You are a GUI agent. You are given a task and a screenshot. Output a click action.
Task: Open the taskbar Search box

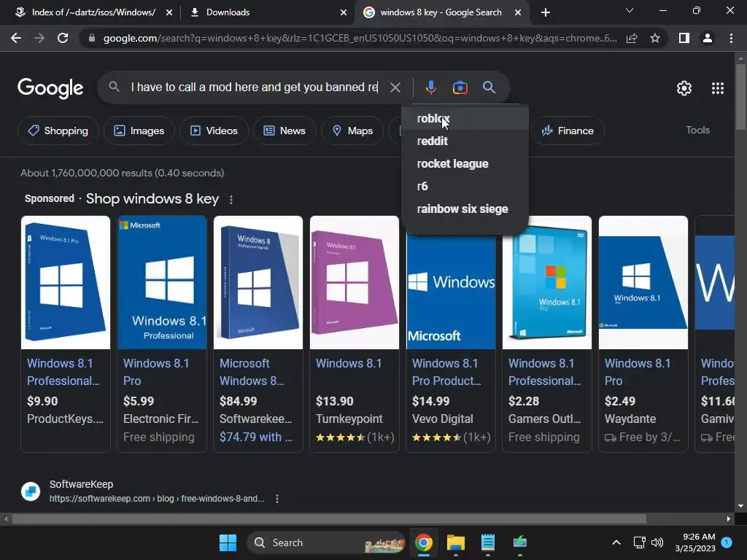point(325,542)
